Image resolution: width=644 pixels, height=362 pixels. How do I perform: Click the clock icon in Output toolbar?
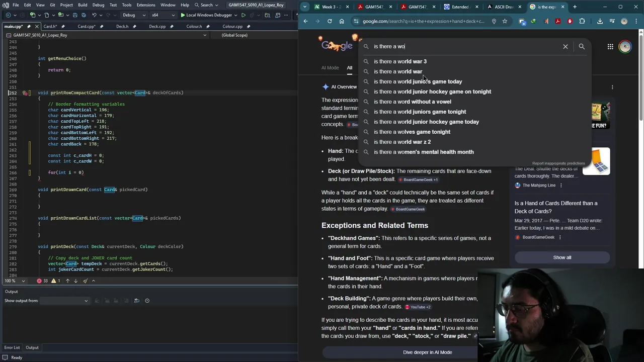coord(147,301)
